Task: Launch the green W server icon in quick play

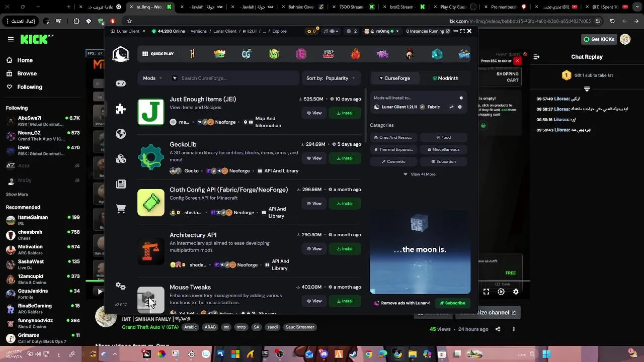Action: coord(274,54)
